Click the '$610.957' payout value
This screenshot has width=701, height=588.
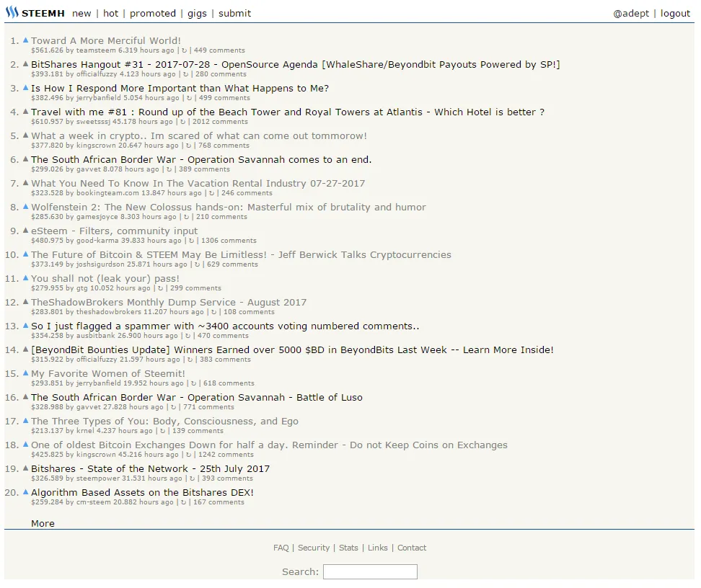pos(48,122)
